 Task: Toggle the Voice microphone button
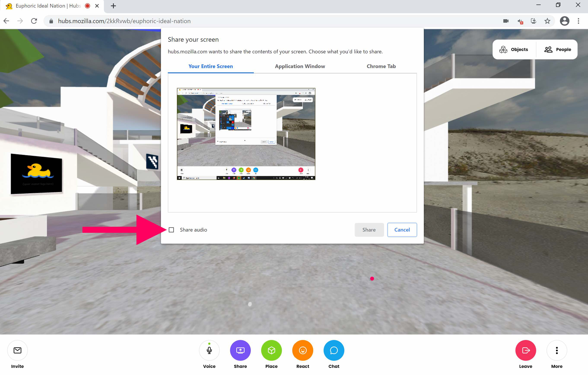209,350
